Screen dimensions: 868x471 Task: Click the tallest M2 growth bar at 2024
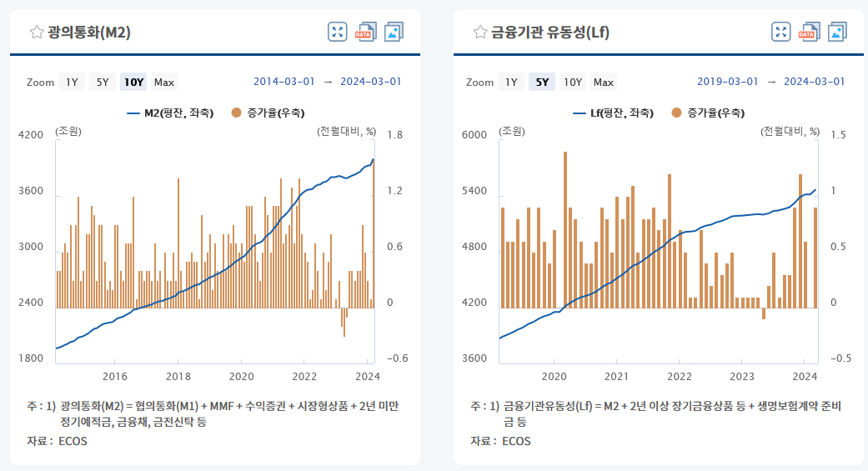pos(373,233)
